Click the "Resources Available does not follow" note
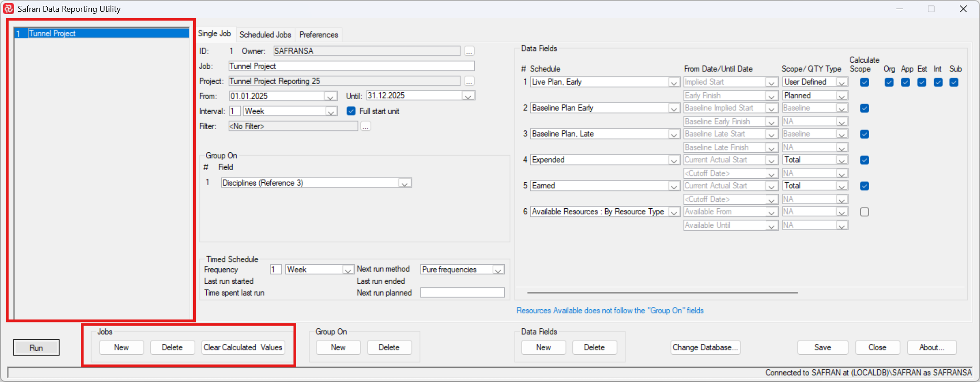The width and height of the screenshot is (980, 382). tap(610, 311)
